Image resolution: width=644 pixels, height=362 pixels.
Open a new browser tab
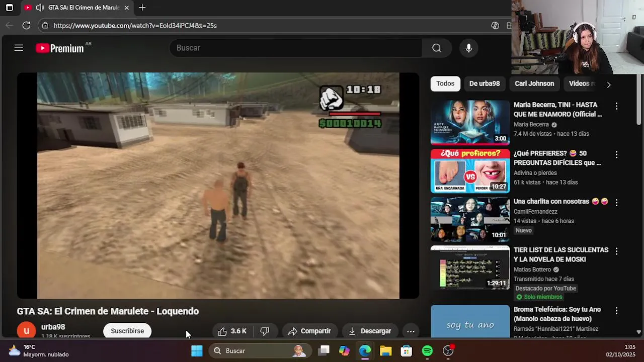[x=142, y=8]
